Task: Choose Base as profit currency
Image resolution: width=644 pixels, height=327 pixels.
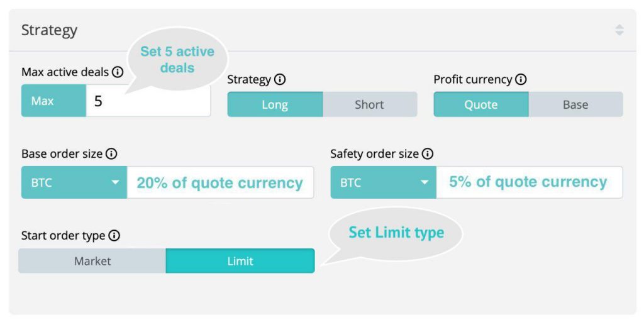Action: pos(575,104)
